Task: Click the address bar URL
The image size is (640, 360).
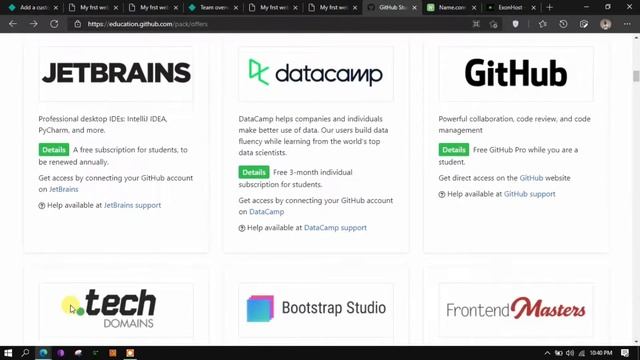Action: [x=147, y=24]
